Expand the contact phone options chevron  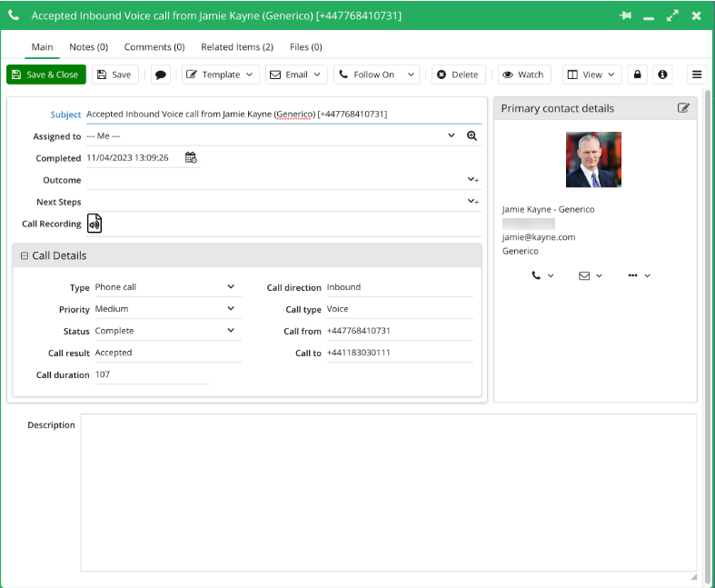pyautogui.click(x=551, y=275)
